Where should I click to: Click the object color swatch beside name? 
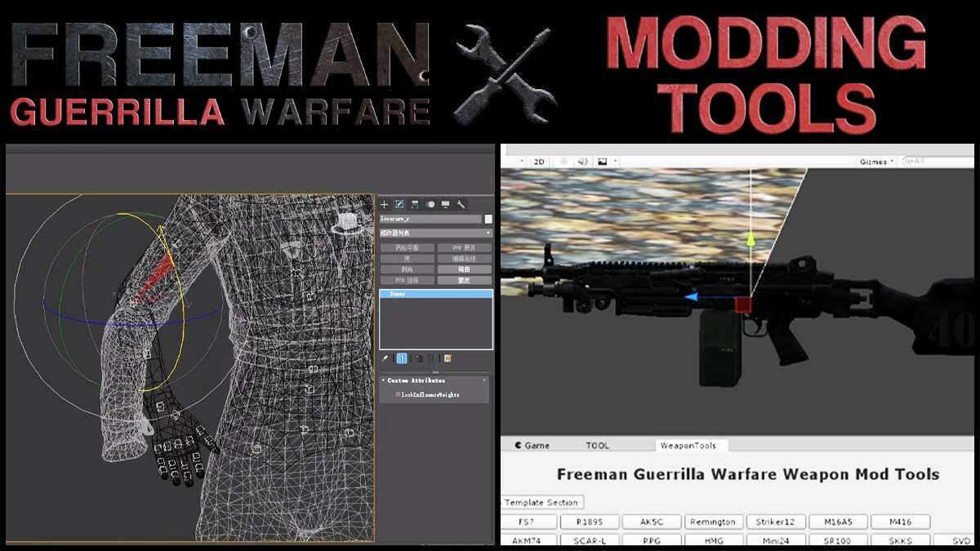488,219
